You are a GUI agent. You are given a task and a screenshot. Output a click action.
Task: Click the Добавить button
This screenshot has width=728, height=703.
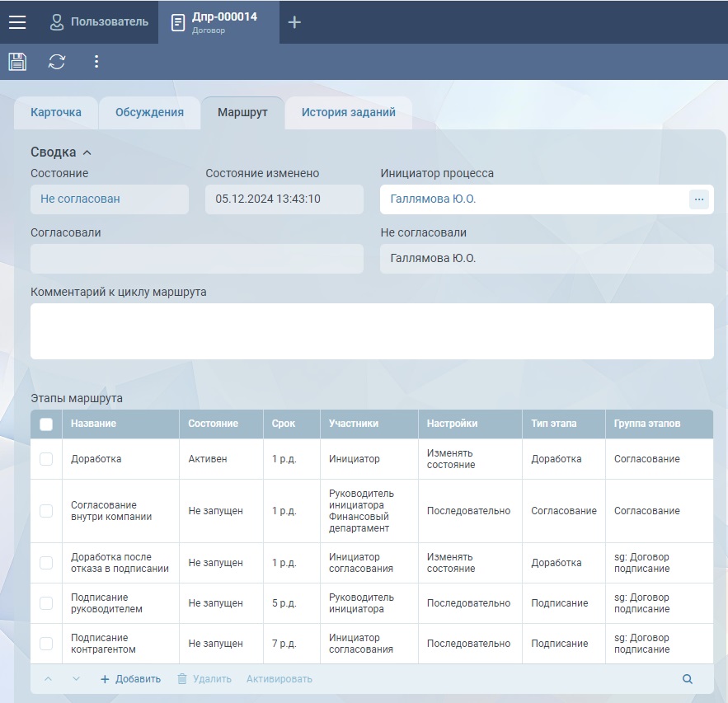coord(130,679)
